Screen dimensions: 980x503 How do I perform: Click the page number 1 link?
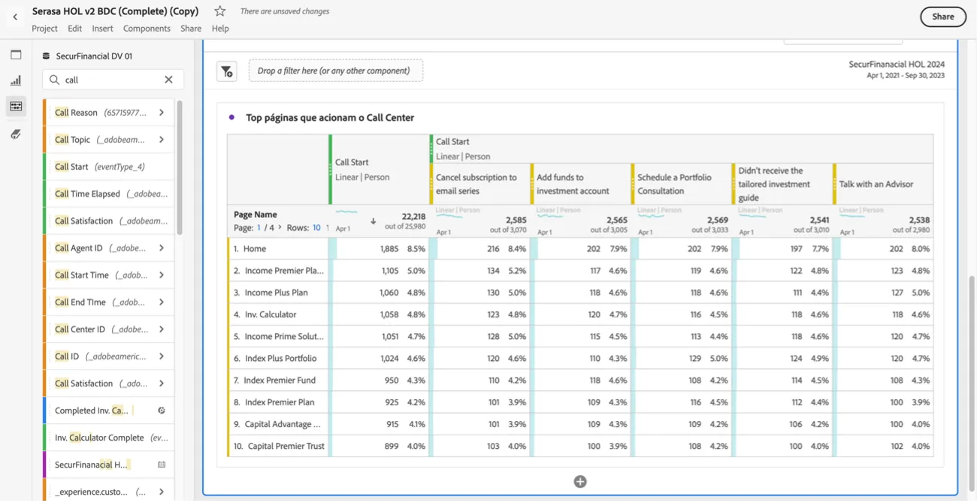pyautogui.click(x=259, y=228)
